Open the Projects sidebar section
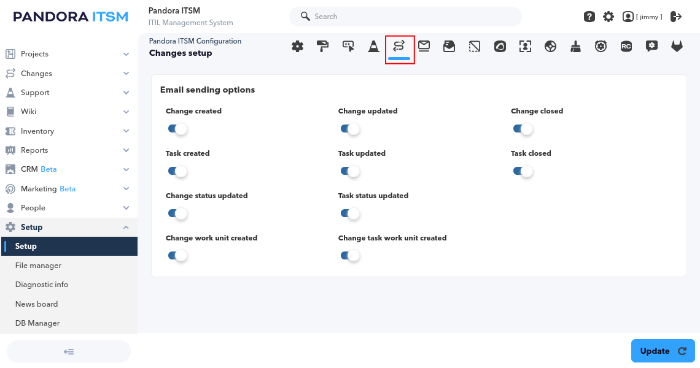This screenshot has width=700, height=368. 34,54
